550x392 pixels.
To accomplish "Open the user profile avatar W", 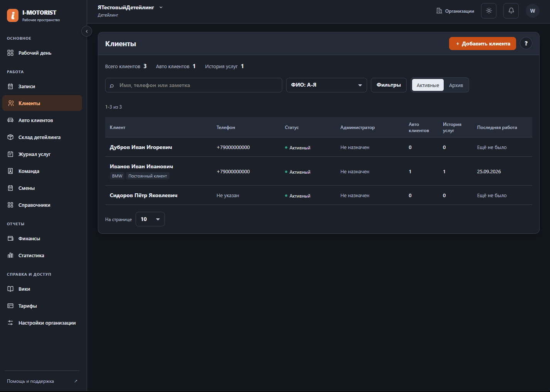I will pos(533,11).
